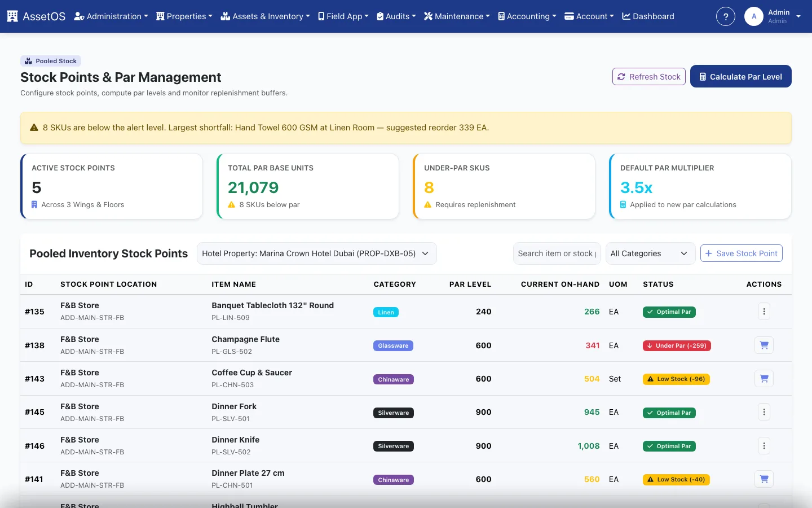Open actions kebab menu for Dinner Fork row
812x508 pixels.
pos(764,412)
